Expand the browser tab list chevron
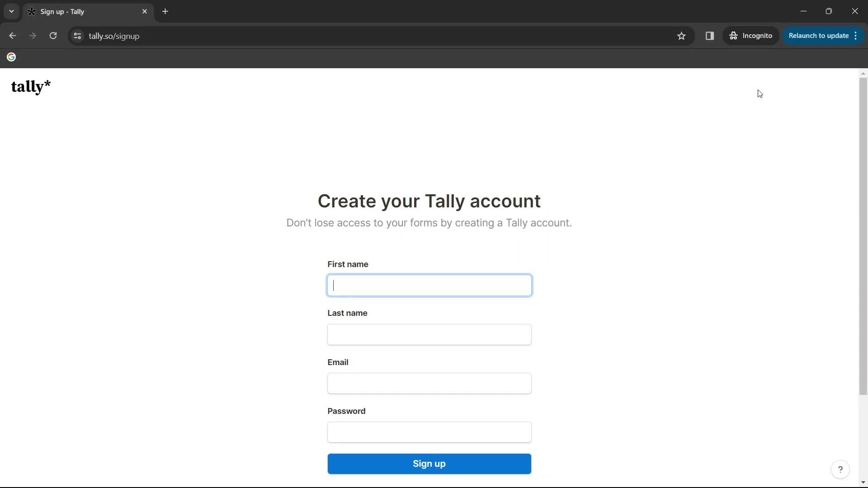 tap(11, 11)
